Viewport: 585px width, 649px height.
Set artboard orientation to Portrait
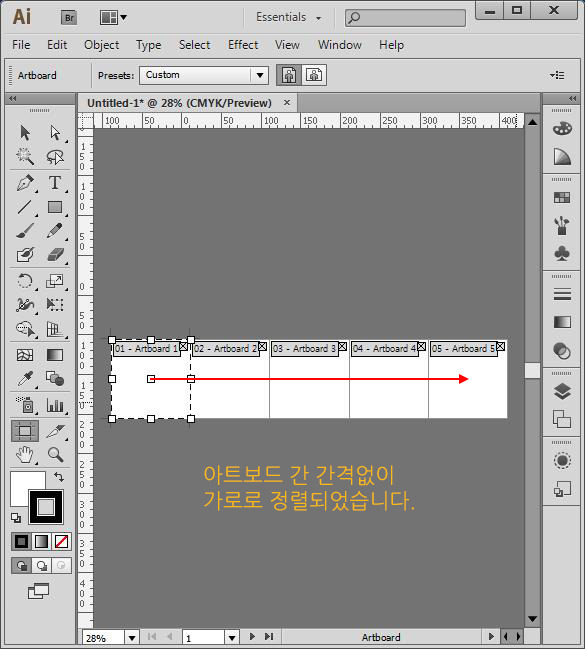(x=289, y=75)
